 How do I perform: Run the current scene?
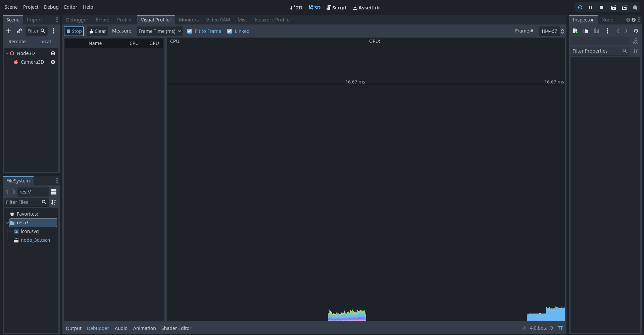pyautogui.click(x=613, y=7)
